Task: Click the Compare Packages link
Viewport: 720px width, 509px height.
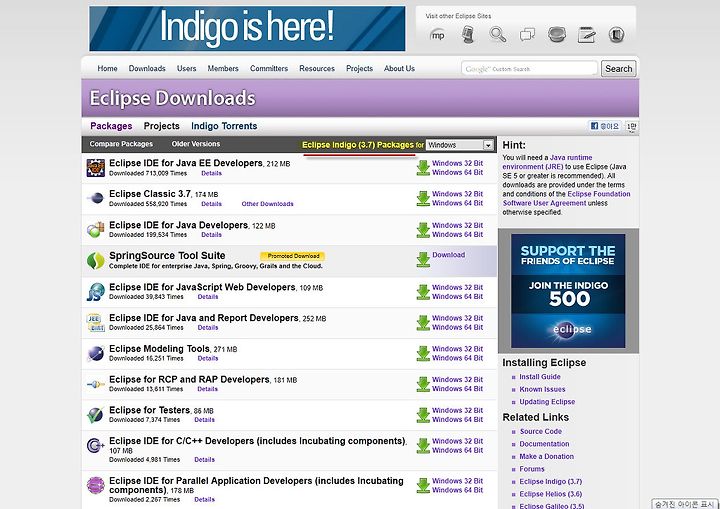Action: 121,144
